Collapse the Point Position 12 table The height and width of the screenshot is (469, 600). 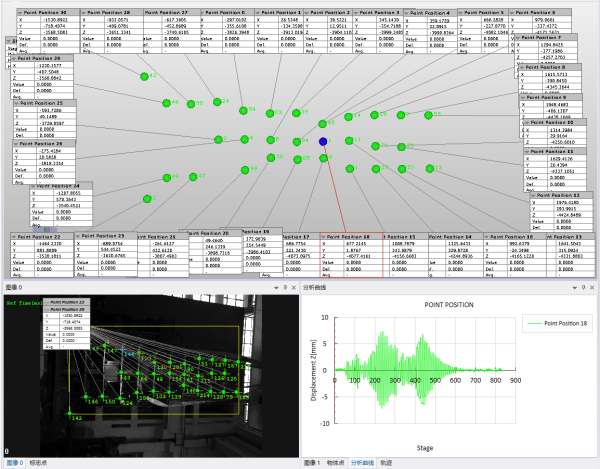click(x=533, y=195)
